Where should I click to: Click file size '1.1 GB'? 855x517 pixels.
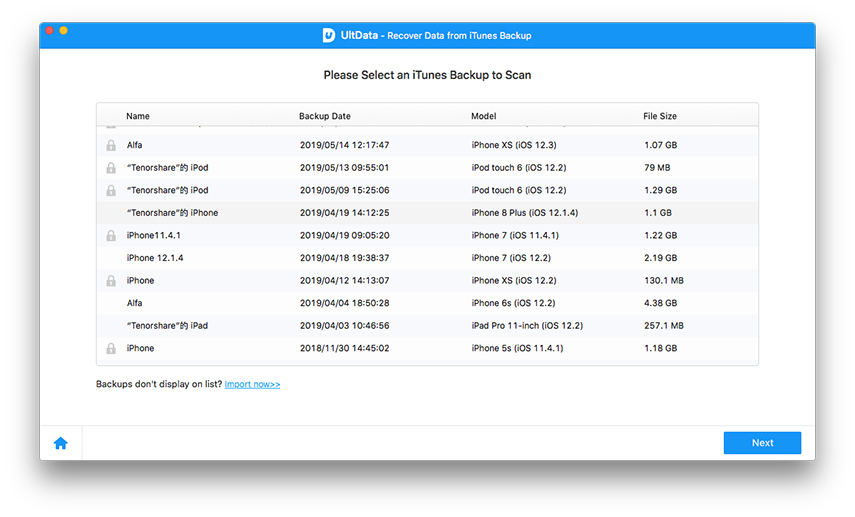pyautogui.click(x=658, y=213)
